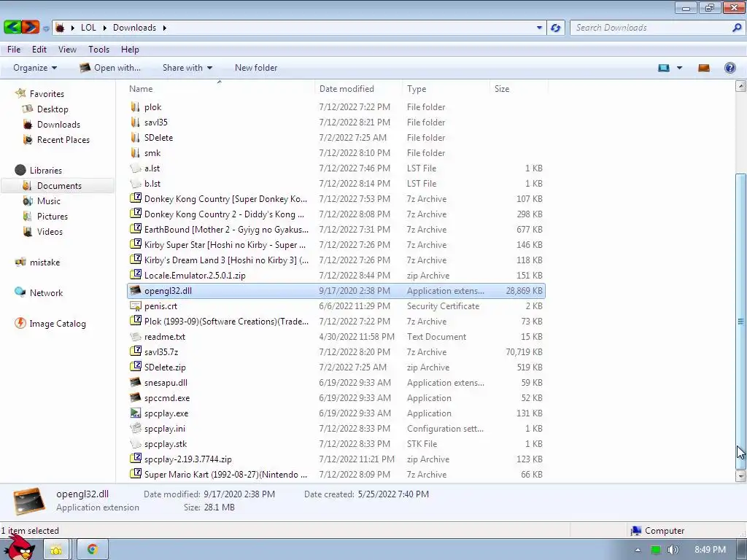Select Network in the navigation pane
747x560 pixels.
46,293
